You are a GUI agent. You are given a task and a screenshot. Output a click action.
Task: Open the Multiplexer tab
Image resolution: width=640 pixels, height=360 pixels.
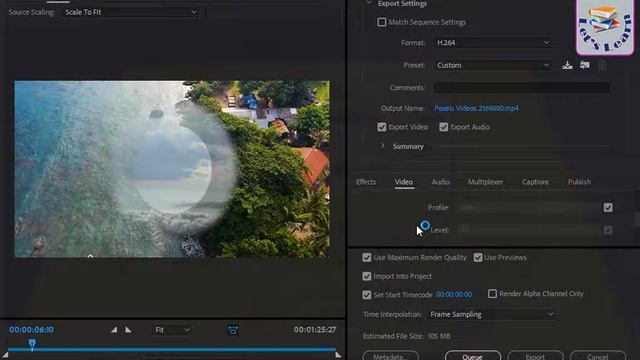click(485, 182)
